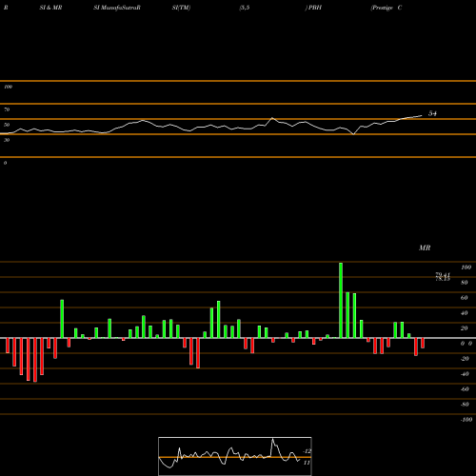Click the RSI line's sharp dip to 30
The width and height of the screenshot is (476, 476).
pos(354,134)
